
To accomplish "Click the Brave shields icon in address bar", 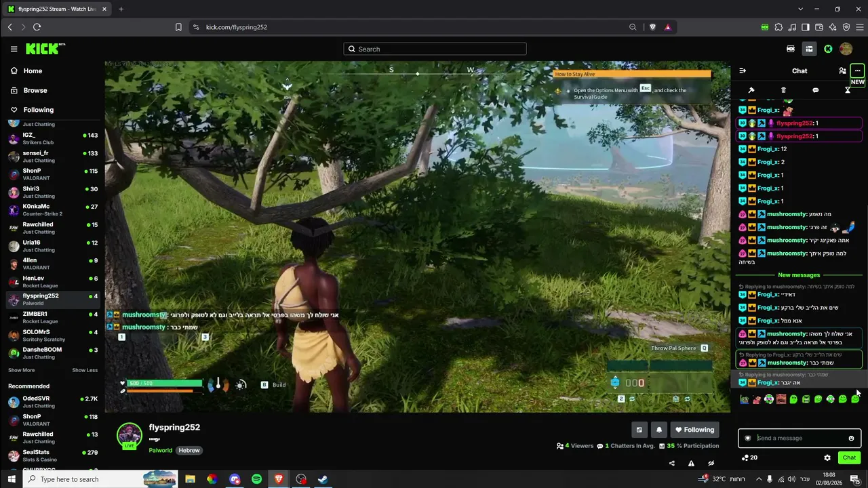I will [x=652, y=27].
